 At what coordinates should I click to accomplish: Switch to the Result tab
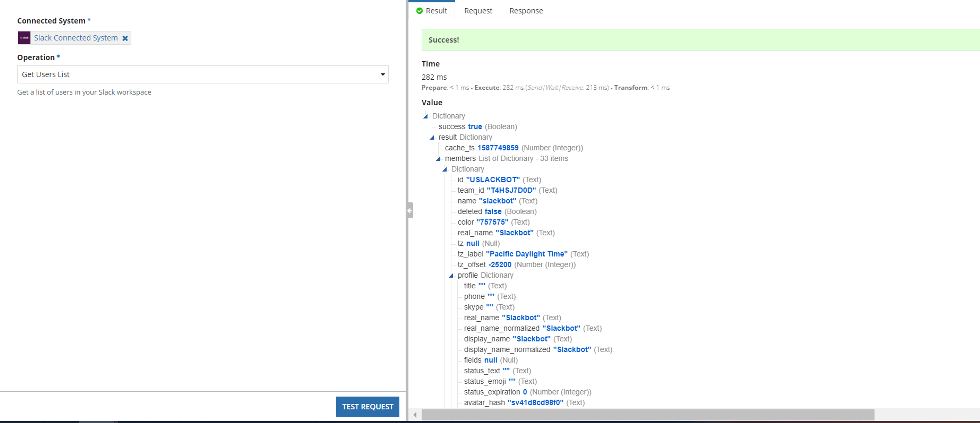(x=432, y=11)
